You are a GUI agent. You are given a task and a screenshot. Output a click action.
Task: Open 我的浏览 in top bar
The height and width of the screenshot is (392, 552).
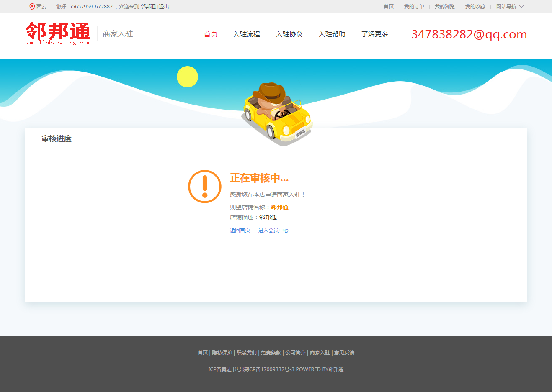(x=444, y=7)
